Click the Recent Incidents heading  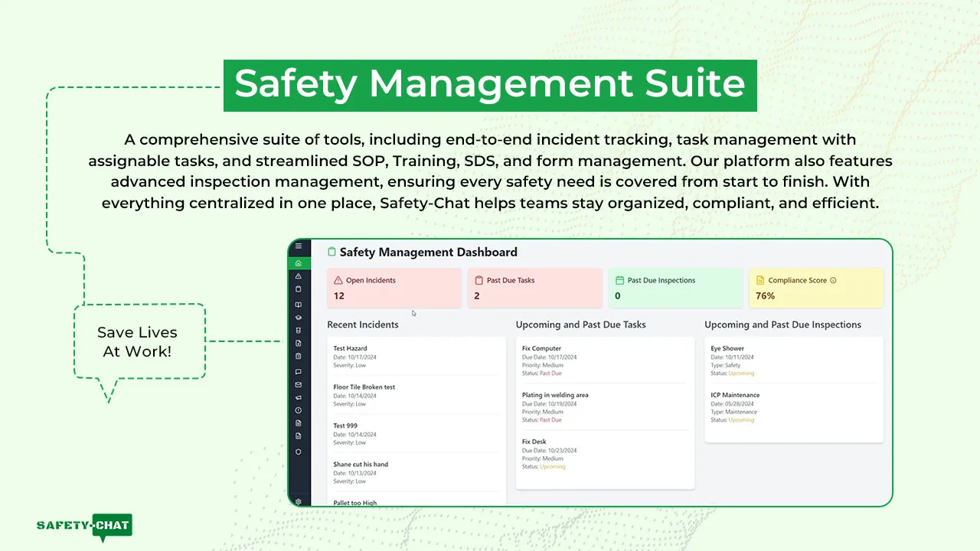pos(363,324)
